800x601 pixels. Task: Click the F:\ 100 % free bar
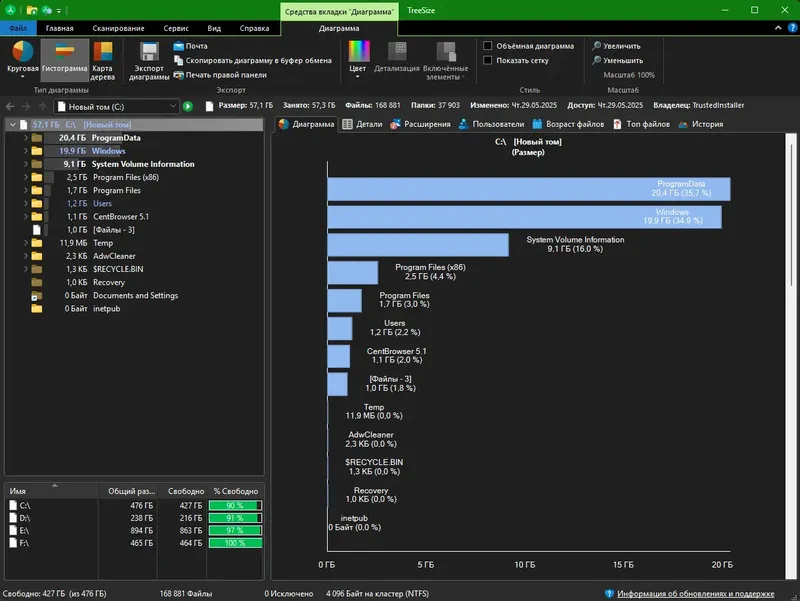(235, 543)
